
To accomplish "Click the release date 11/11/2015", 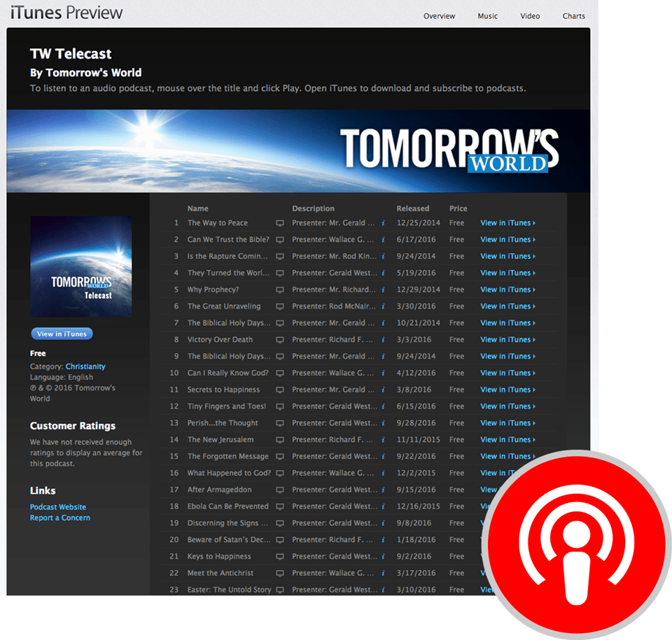I will pos(419,439).
